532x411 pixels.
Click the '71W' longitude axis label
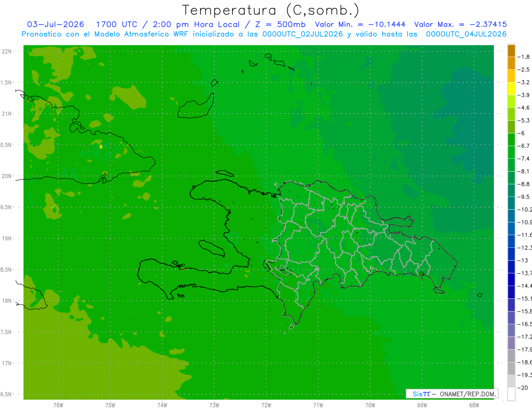(x=318, y=405)
